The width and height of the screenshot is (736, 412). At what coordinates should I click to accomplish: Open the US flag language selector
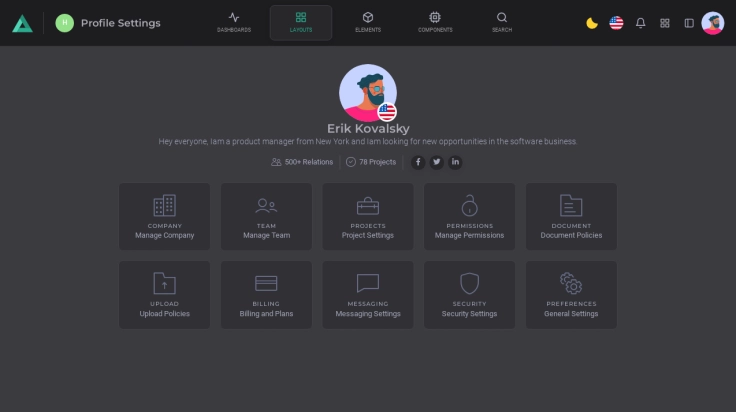[616, 23]
